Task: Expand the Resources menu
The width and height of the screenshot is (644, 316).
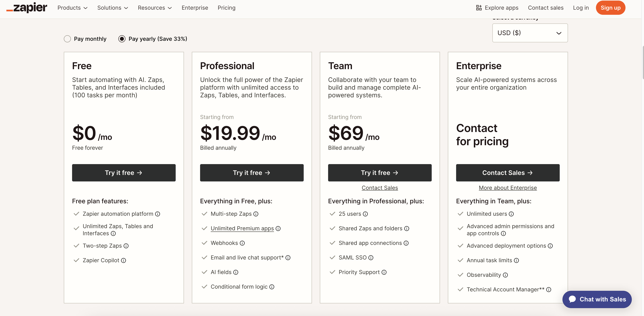Action: click(155, 8)
